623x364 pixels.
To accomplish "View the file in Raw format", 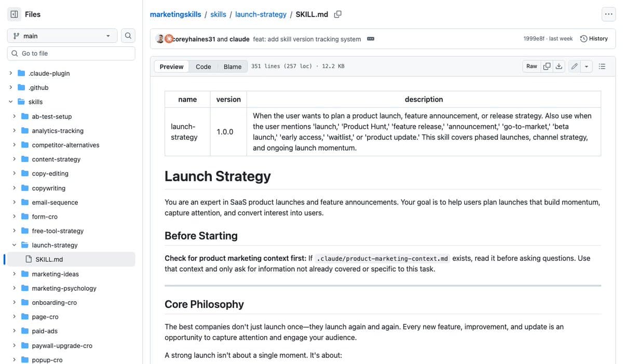I will [x=531, y=66].
